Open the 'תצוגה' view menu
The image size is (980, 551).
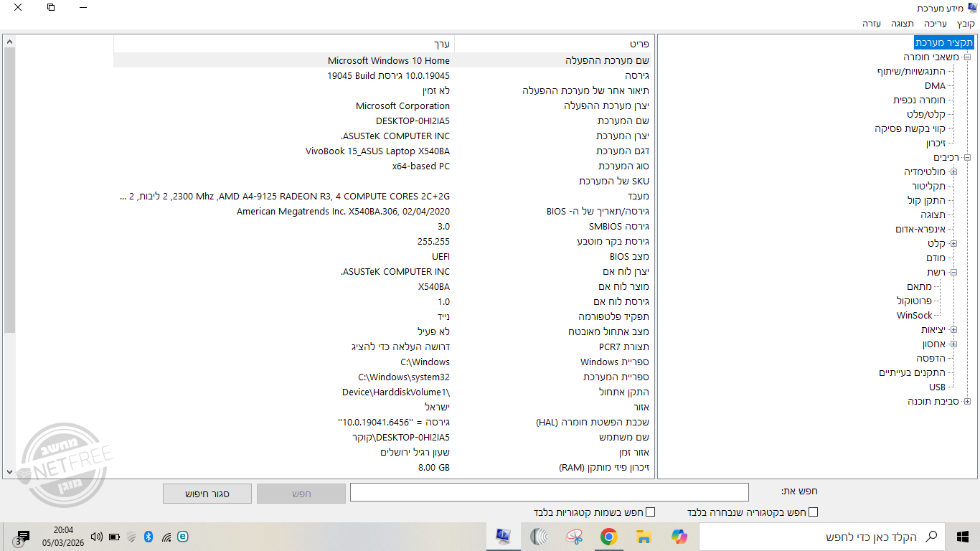click(903, 24)
